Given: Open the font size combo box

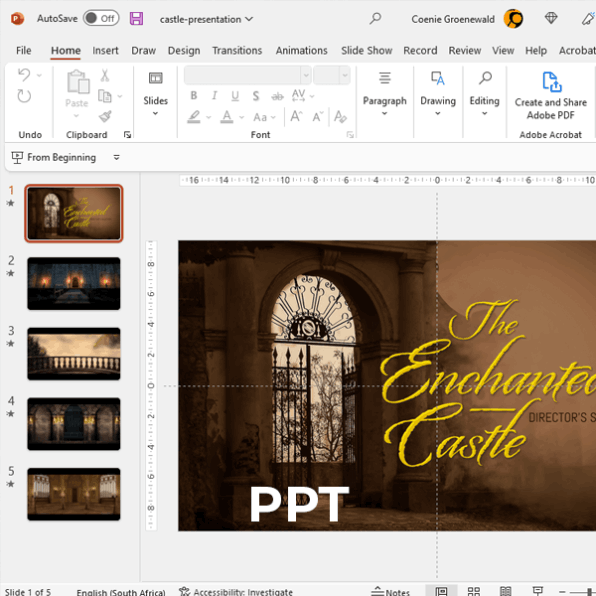Looking at the screenshot, I should (331, 75).
